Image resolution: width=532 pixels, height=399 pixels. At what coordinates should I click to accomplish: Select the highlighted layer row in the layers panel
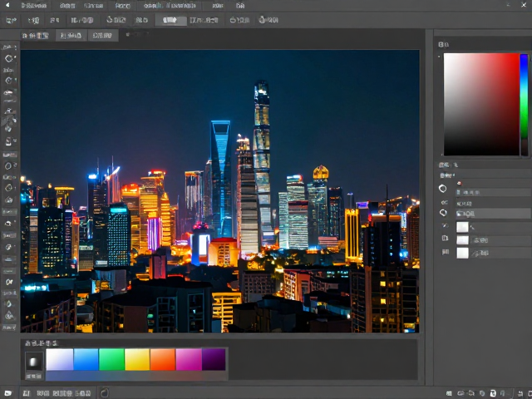pos(493,214)
